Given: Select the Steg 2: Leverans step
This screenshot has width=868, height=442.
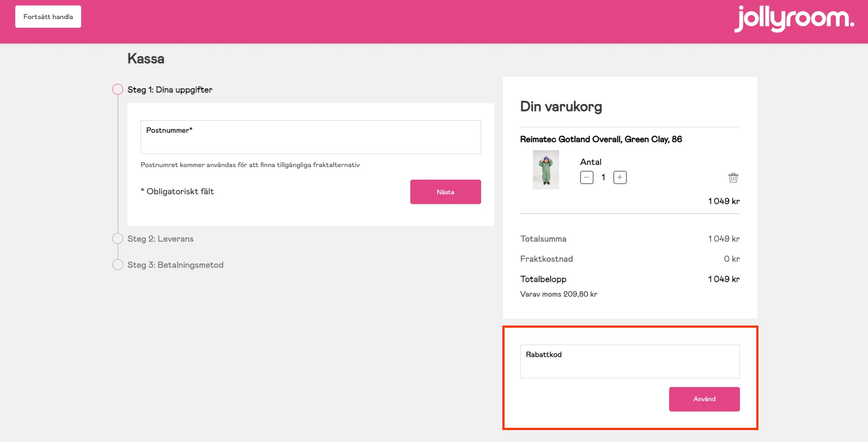Looking at the screenshot, I should [161, 239].
